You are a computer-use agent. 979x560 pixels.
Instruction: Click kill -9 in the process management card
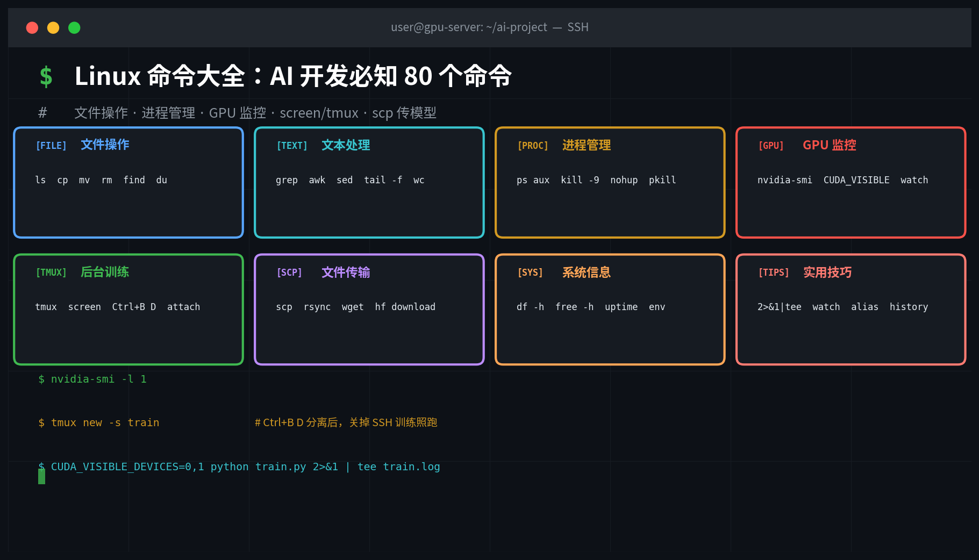click(x=580, y=180)
